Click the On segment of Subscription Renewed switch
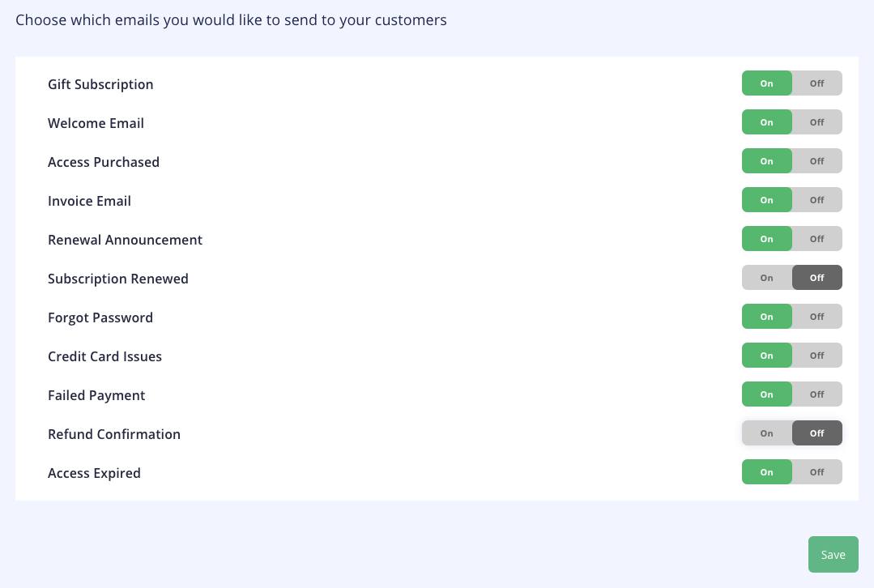The width and height of the screenshot is (874, 588). [x=766, y=277]
